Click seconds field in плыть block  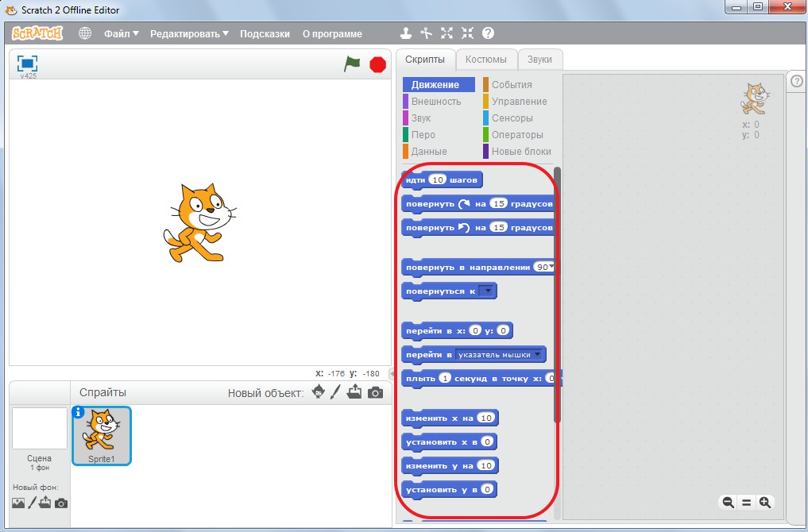pyautogui.click(x=445, y=378)
